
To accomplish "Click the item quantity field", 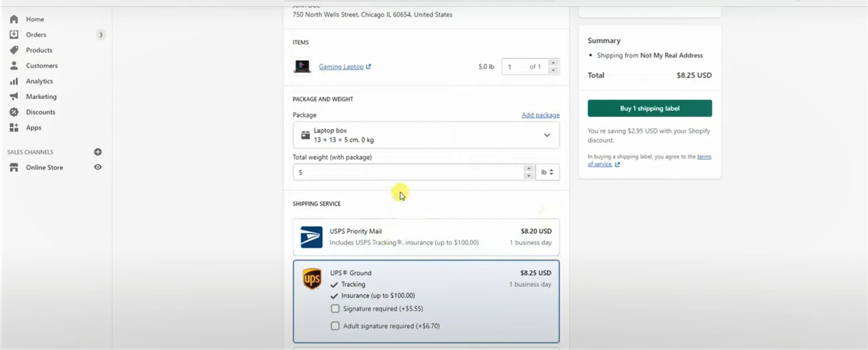I will pyautogui.click(x=524, y=67).
